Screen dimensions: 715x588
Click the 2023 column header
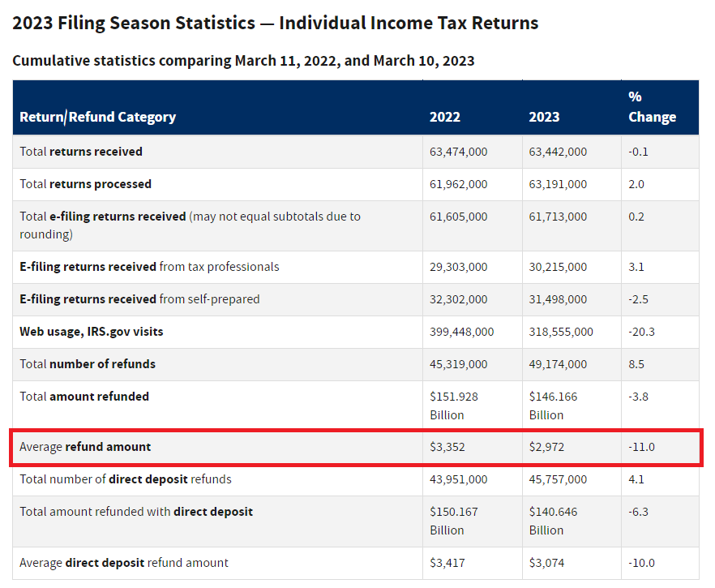[x=544, y=117]
